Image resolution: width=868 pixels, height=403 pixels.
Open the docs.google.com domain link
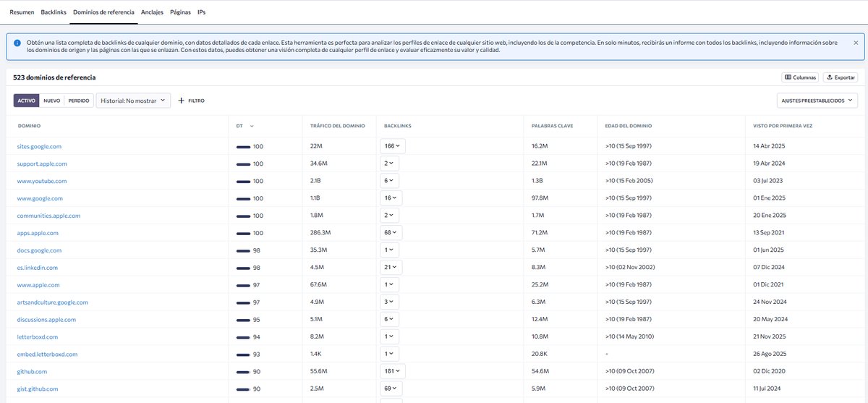click(39, 250)
